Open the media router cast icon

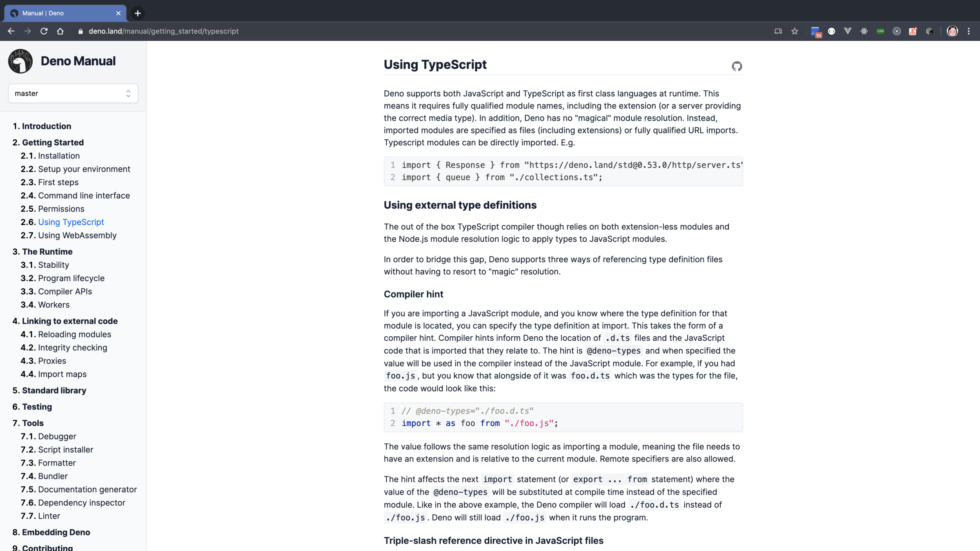(x=778, y=31)
